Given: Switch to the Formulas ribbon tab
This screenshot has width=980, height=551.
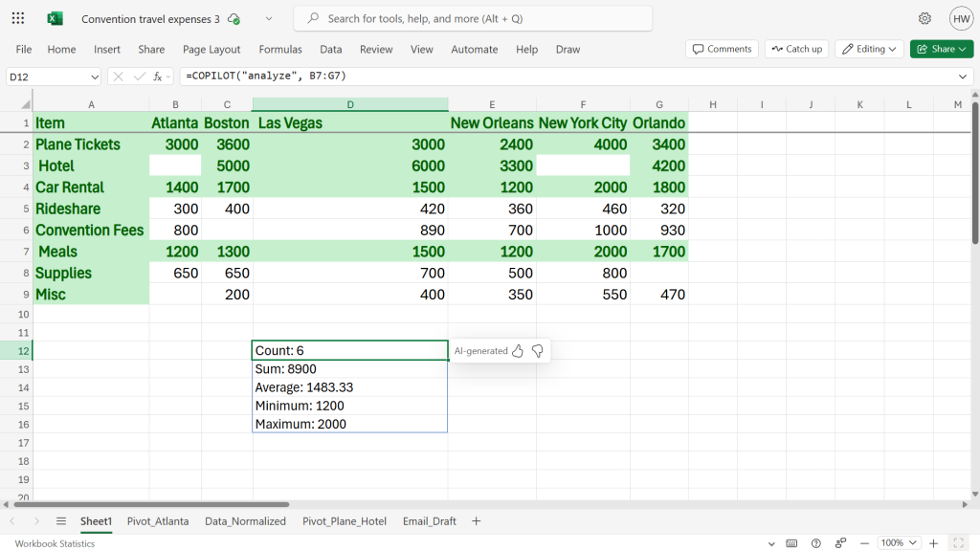Looking at the screenshot, I should (x=280, y=49).
